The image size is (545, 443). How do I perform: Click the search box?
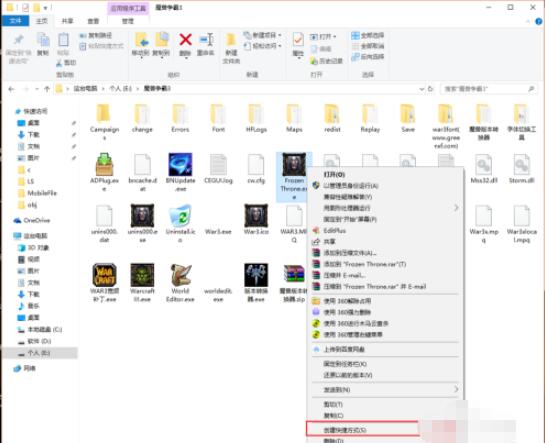[489, 89]
